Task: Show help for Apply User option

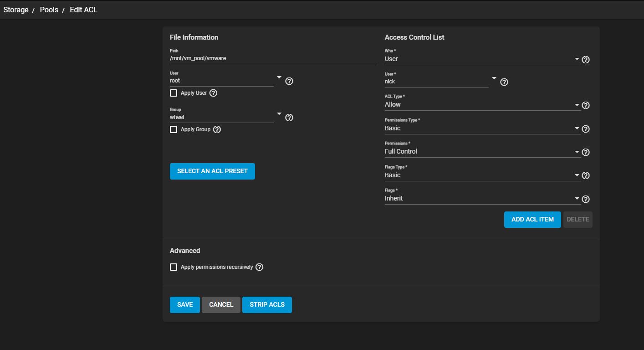Action: (213, 93)
